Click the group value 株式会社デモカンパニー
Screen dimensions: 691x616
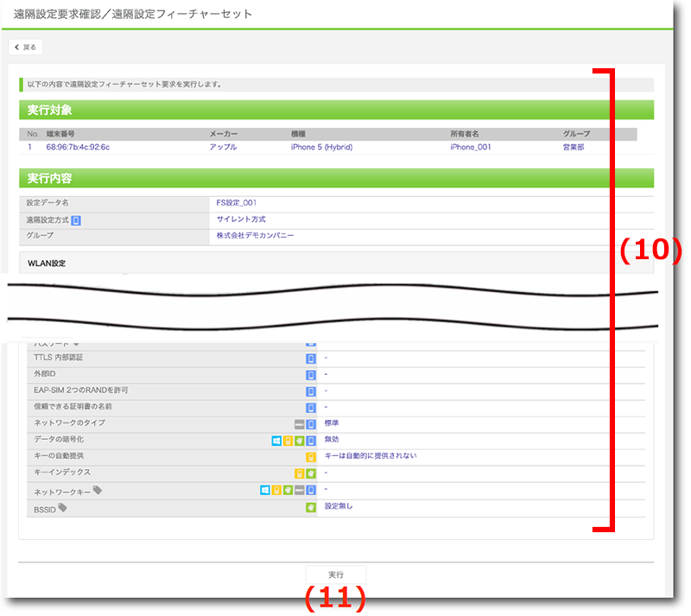coord(255,236)
